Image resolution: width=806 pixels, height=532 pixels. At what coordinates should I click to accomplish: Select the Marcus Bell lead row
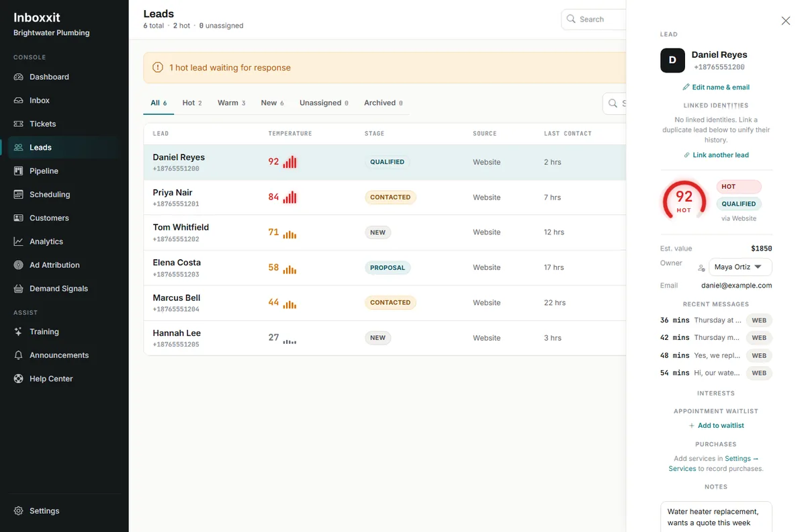[385, 303]
